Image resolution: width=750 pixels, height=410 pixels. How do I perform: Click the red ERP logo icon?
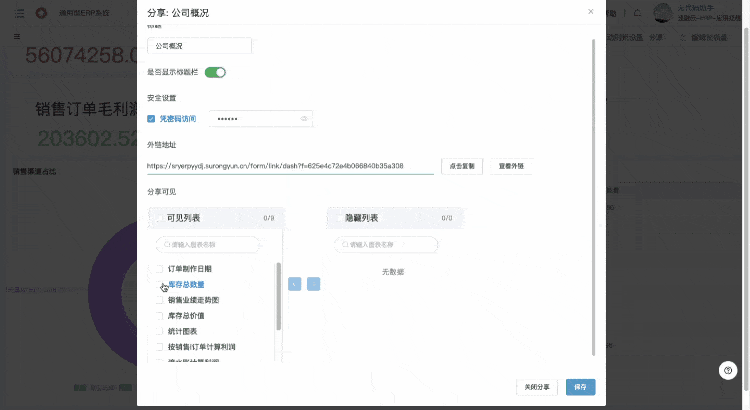pos(42,13)
